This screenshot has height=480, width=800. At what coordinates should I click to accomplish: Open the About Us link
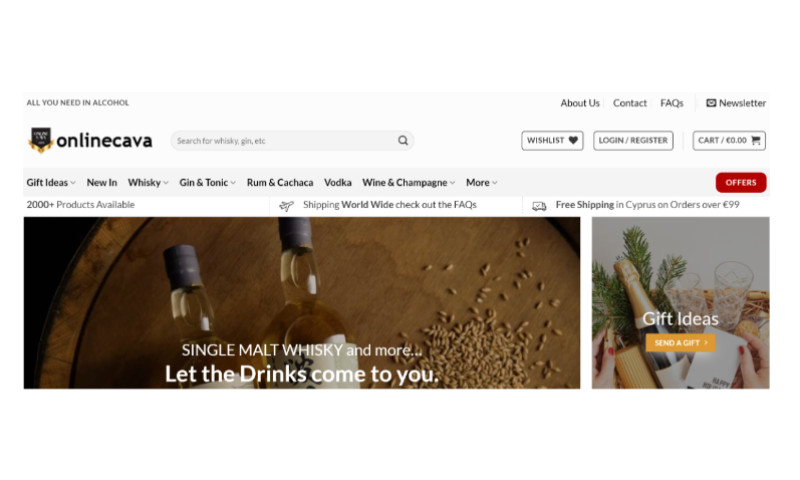[580, 103]
